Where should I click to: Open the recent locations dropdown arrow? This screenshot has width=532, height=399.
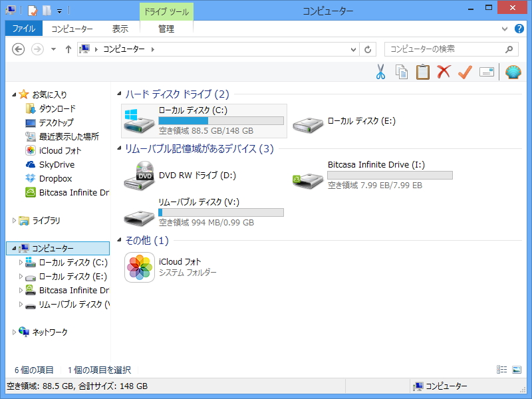53,49
